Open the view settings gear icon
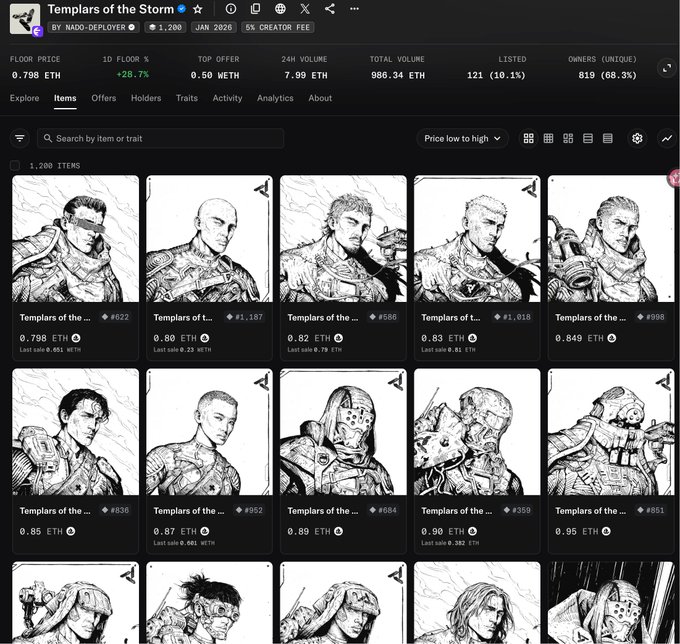This screenshot has height=644, width=680. [x=637, y=138]
